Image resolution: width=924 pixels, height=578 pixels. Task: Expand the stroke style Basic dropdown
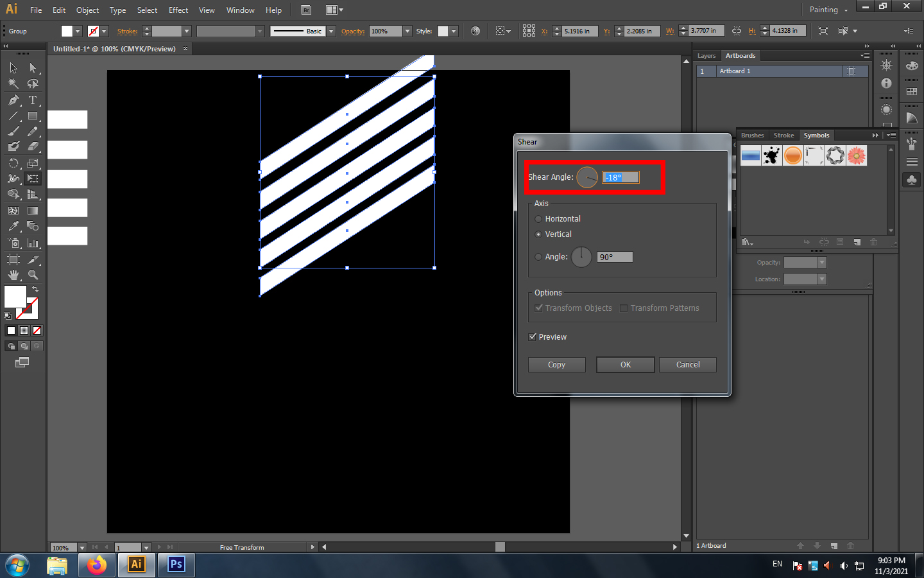pyautogui.click(x=331, y=31)
